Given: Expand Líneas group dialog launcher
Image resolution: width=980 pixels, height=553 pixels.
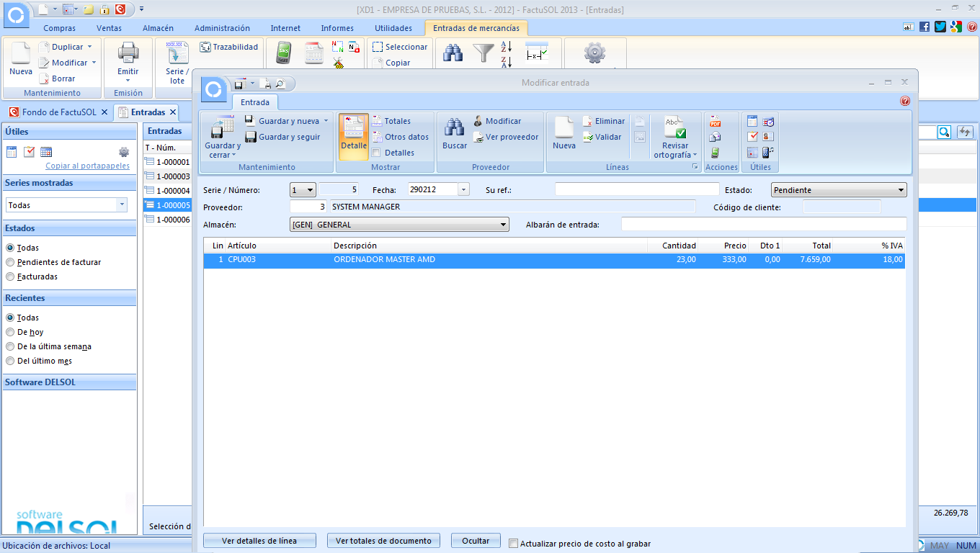Looking at the screenshot, I should [x=695, y=167].
